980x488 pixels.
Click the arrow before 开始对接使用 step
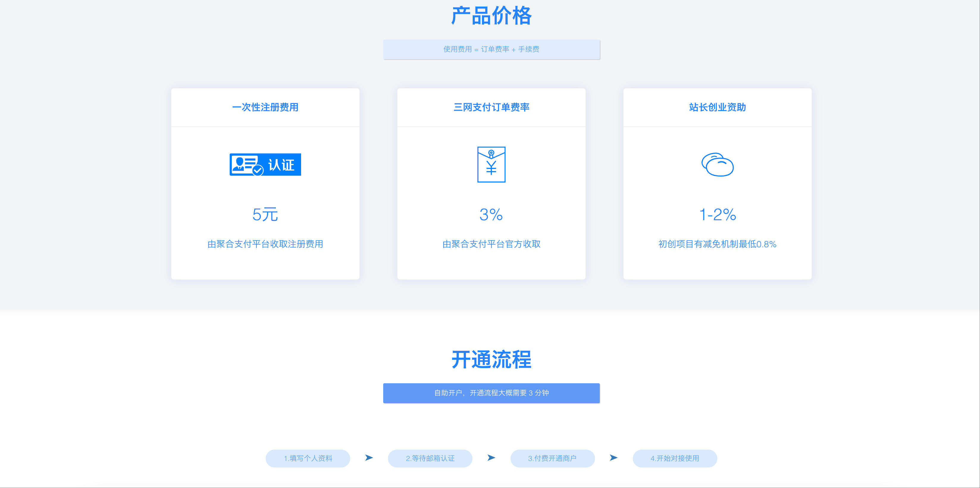613,458
